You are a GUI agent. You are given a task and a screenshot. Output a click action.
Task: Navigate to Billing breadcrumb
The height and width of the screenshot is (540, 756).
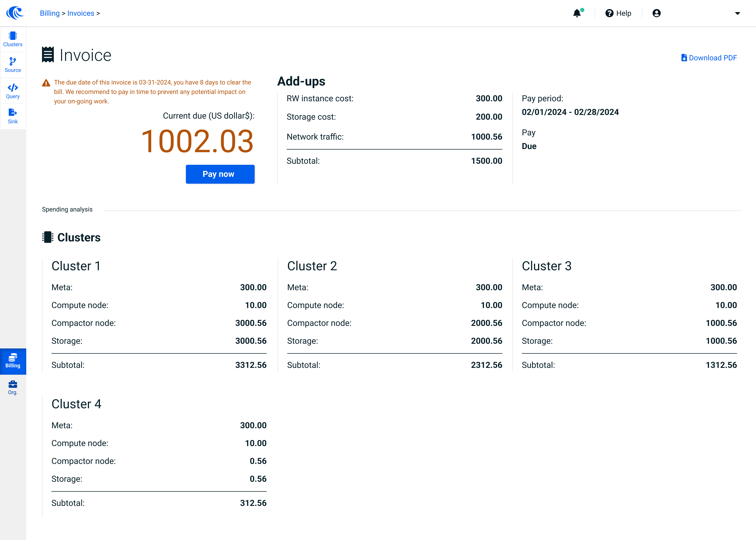[50, 13]
